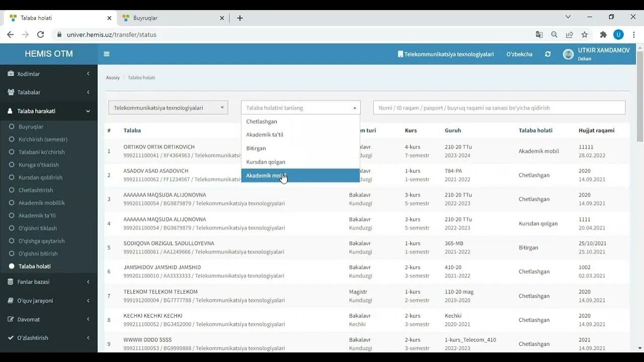
Task: Expand the Talabalar sidebar menu
Action: [x=49, y=93]
